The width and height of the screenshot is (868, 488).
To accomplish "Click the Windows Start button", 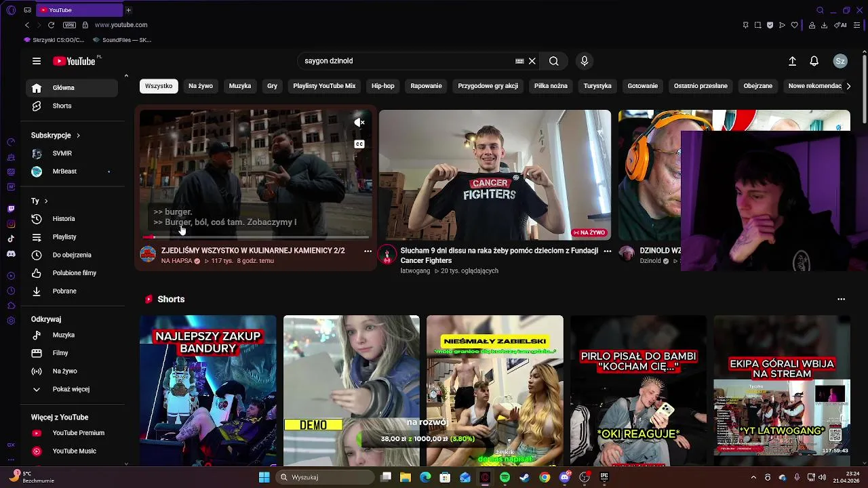I will tap(264, 477).
